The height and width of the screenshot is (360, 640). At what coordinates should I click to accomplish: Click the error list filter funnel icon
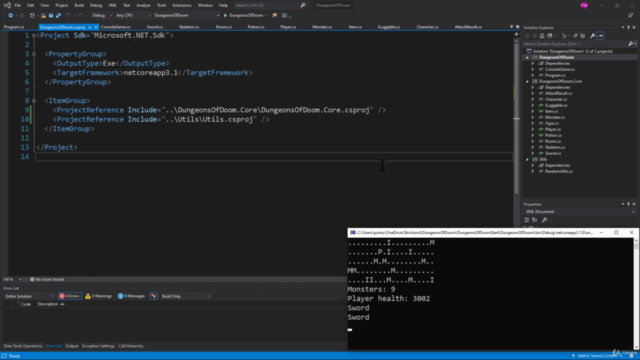pos(153,296)
